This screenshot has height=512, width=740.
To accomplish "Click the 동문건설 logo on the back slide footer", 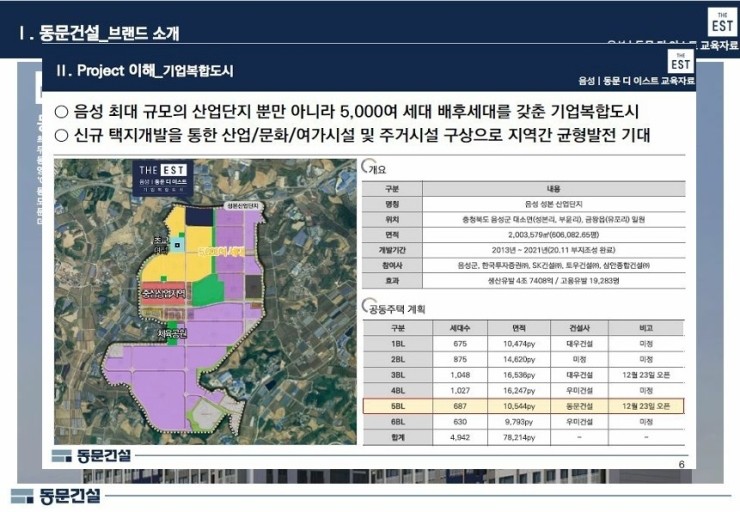I will tap(55, 495).
